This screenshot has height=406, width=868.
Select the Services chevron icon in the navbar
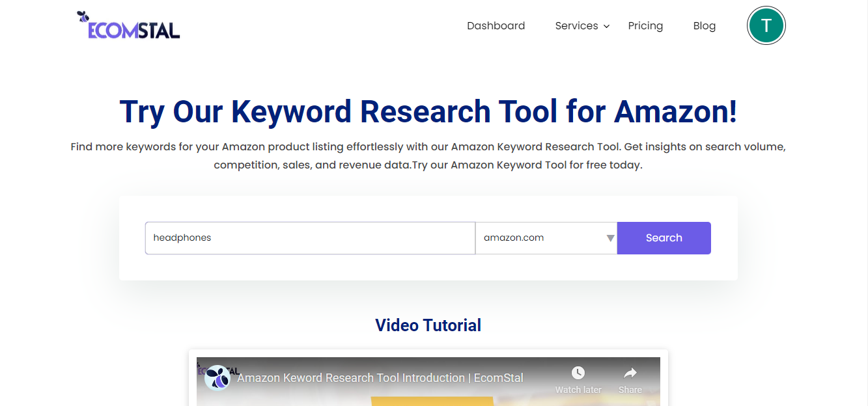point(606,27)
